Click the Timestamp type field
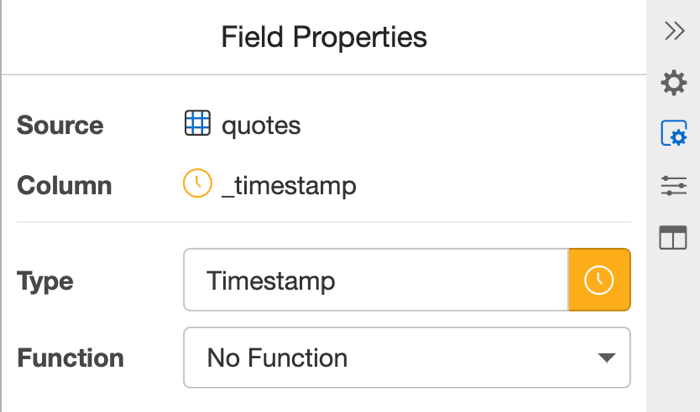 tap(376, 280)
